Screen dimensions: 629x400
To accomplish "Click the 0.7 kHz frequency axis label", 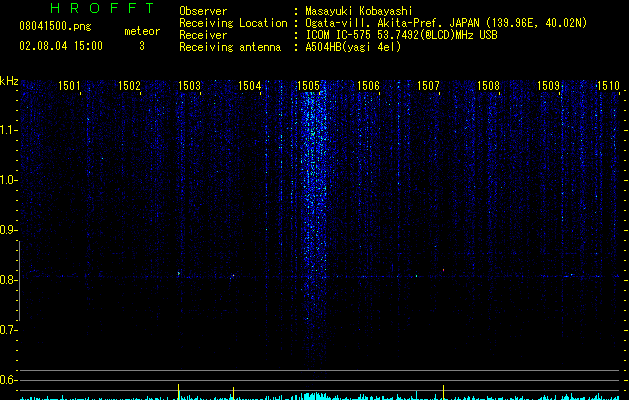I will click(x=8, y=330).
